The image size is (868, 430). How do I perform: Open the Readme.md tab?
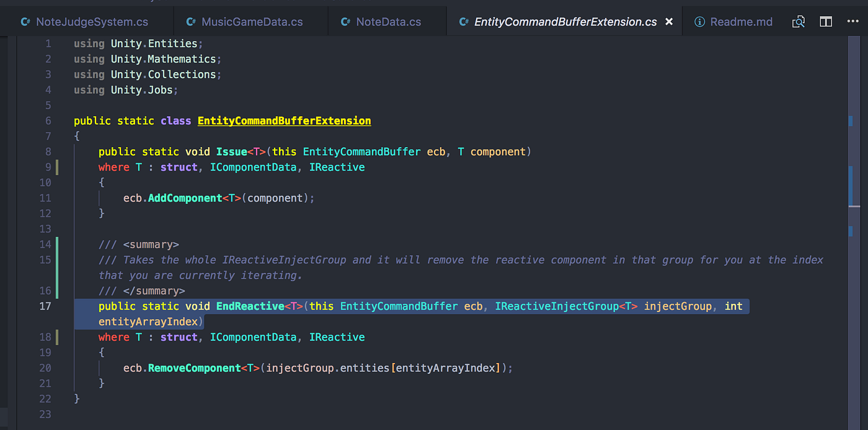742,21
